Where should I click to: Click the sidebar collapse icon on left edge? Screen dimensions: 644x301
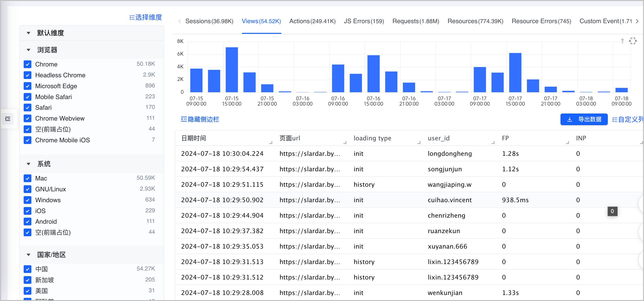coord(8,119)
